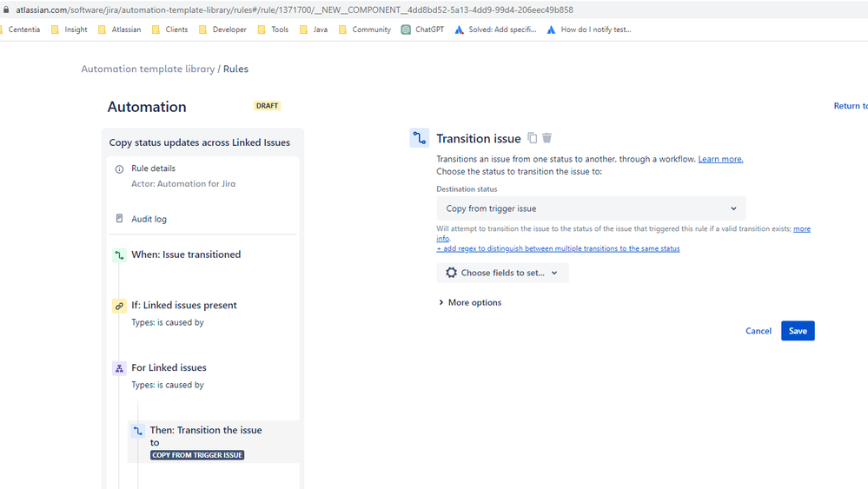Select Then: Transition the issue to action

point(214,441)
